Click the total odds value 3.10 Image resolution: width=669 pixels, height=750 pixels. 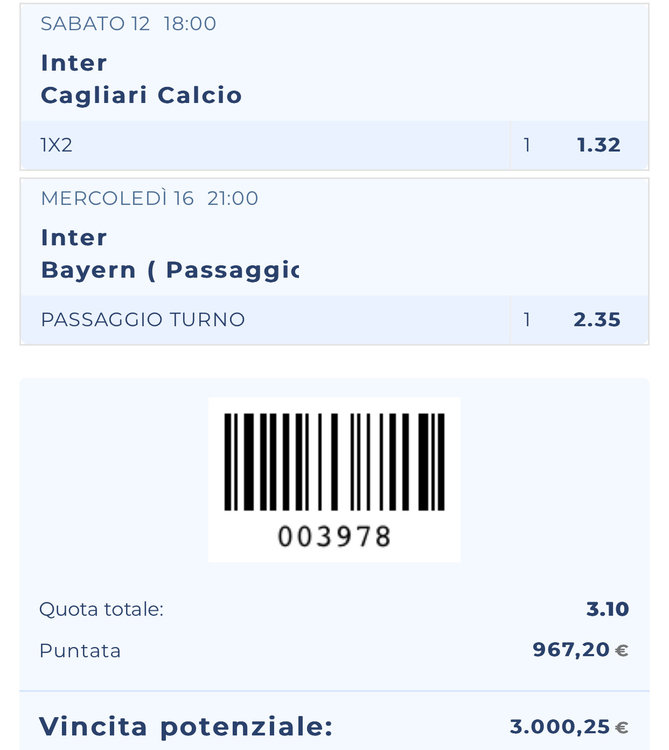pos(607,609)
